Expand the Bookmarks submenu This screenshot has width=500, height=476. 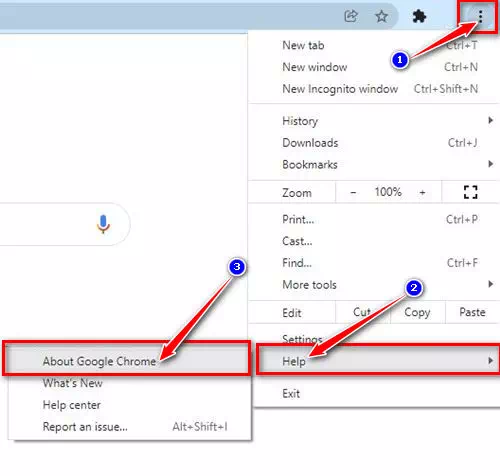(x=374, y=164)
